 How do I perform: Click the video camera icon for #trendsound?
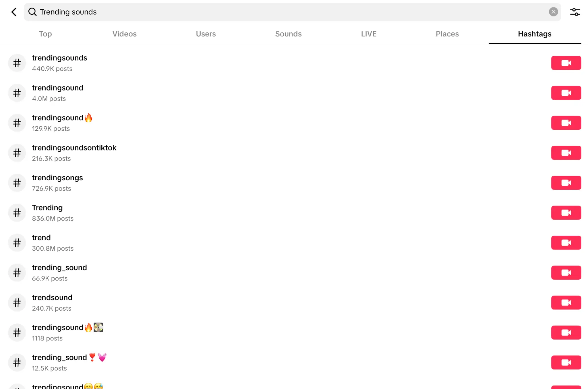coord(566,302)
